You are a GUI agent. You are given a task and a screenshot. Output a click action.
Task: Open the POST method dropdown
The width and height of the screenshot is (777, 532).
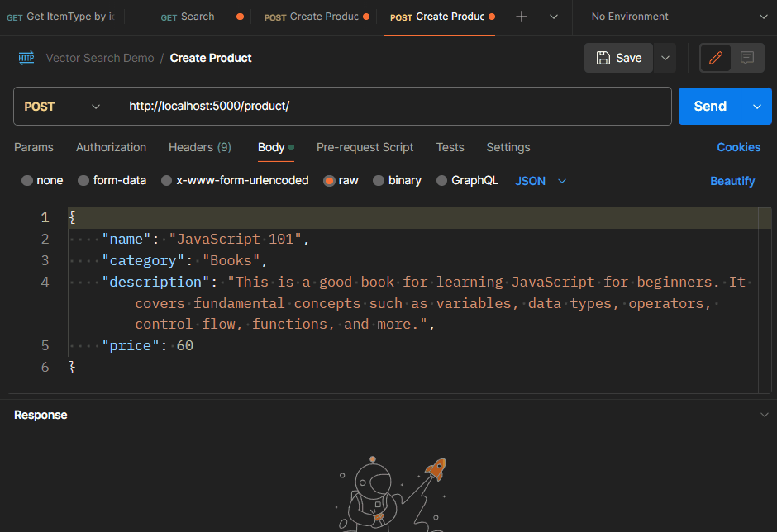[x=64, y=106]
